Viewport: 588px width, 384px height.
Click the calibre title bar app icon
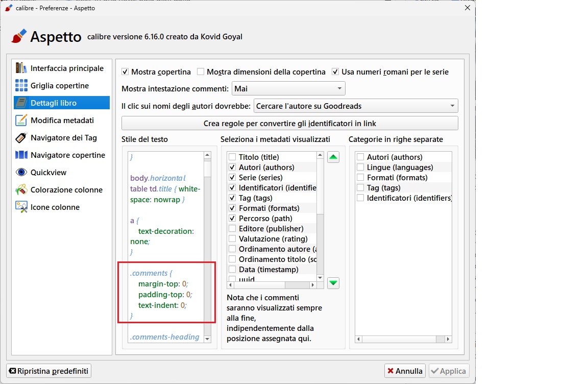pyautogui.click(x=9, y=8)
